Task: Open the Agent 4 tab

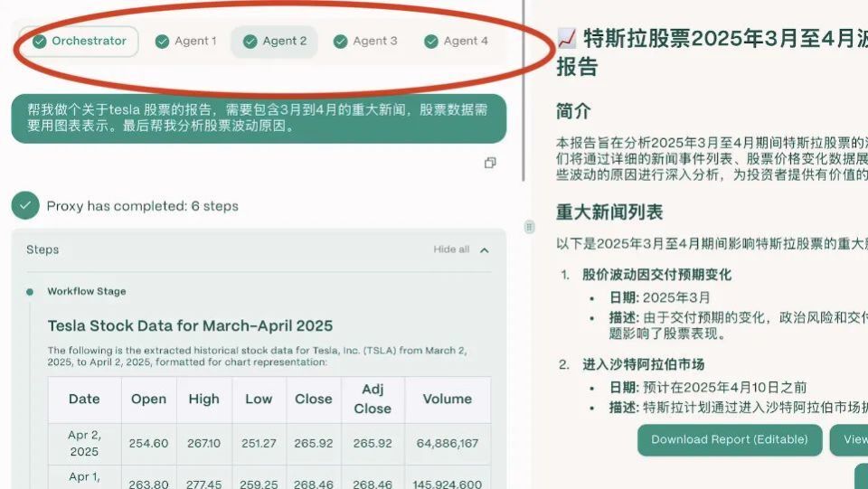Action: 456,41
